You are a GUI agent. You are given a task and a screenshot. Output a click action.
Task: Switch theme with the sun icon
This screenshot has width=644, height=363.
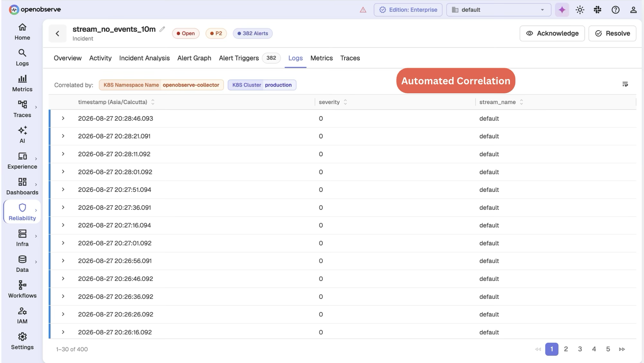click(x=580, y=10)
